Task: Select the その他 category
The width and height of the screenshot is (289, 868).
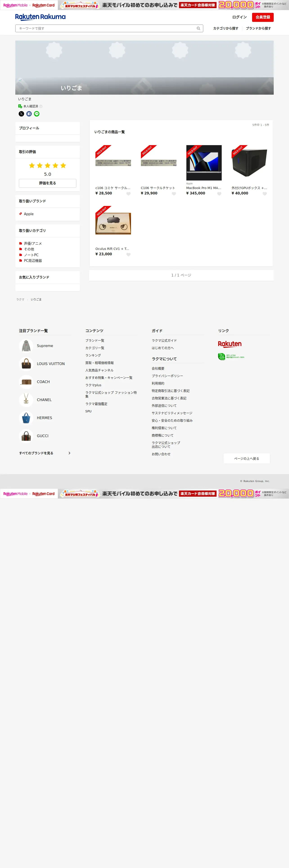Action: pyautogui.click(x=29, y=249)
